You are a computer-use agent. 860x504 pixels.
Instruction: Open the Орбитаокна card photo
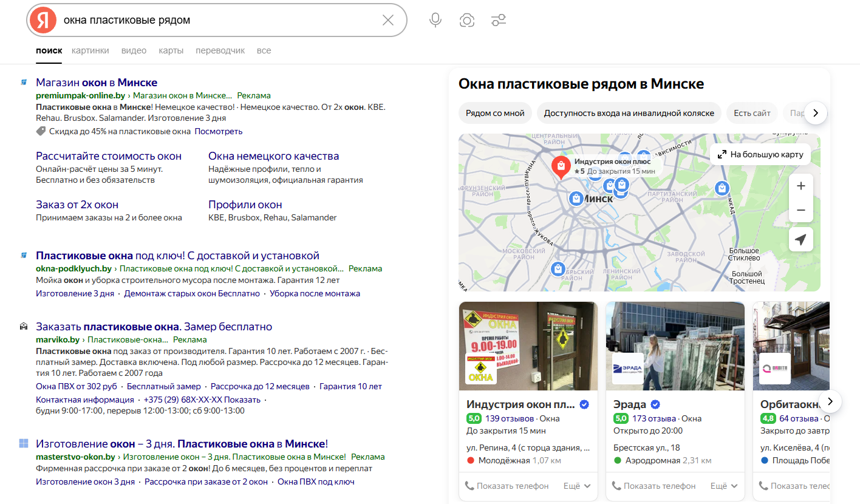[791, 346]
